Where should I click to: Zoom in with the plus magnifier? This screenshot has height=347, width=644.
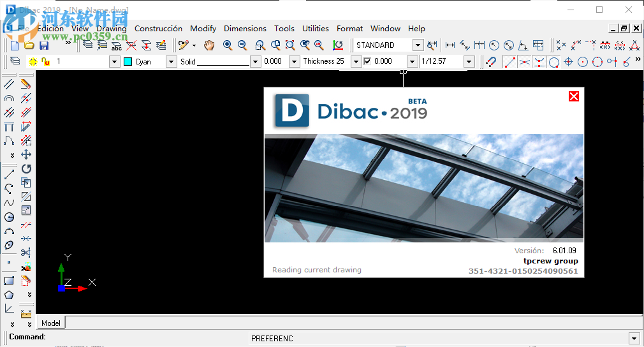pos(228,45)
